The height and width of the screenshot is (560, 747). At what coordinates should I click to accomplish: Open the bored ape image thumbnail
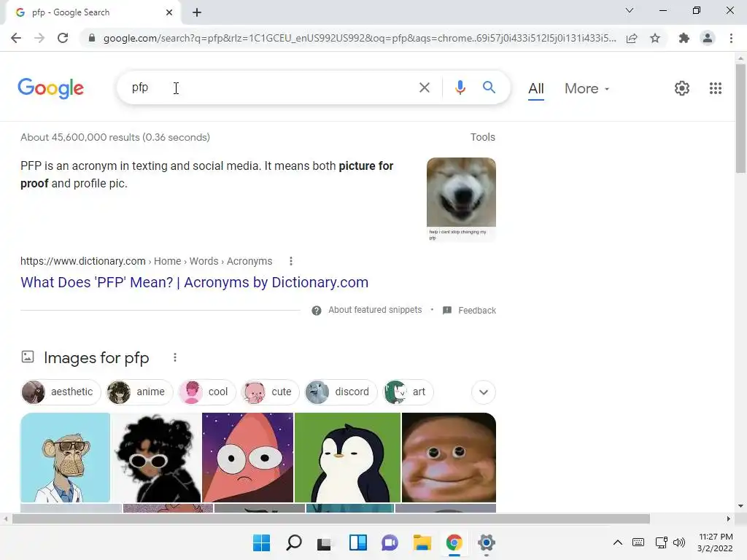(65, 457)
